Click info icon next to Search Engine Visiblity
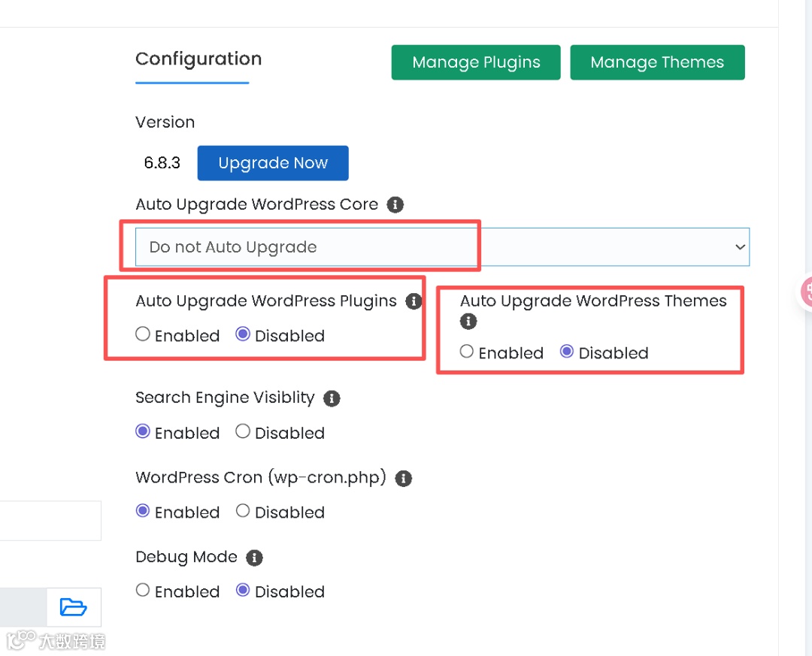Image resolution: width=812 pixels, height=656 pixels. [x=332, y=398]
